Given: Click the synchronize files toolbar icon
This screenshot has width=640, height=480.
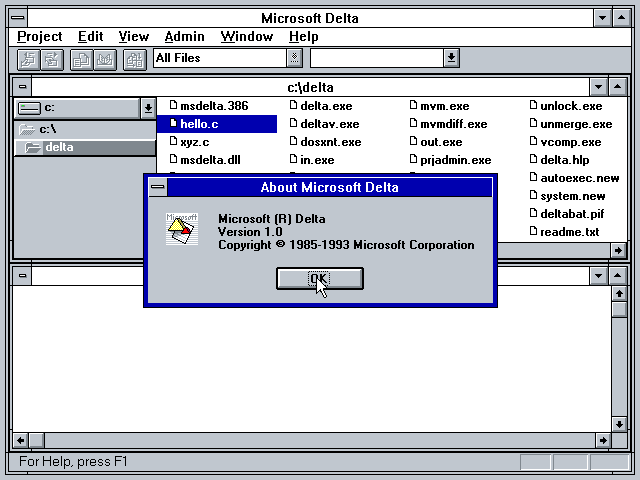Looking at the screenshot, I should pyautogui.click(x=135, y=60).
